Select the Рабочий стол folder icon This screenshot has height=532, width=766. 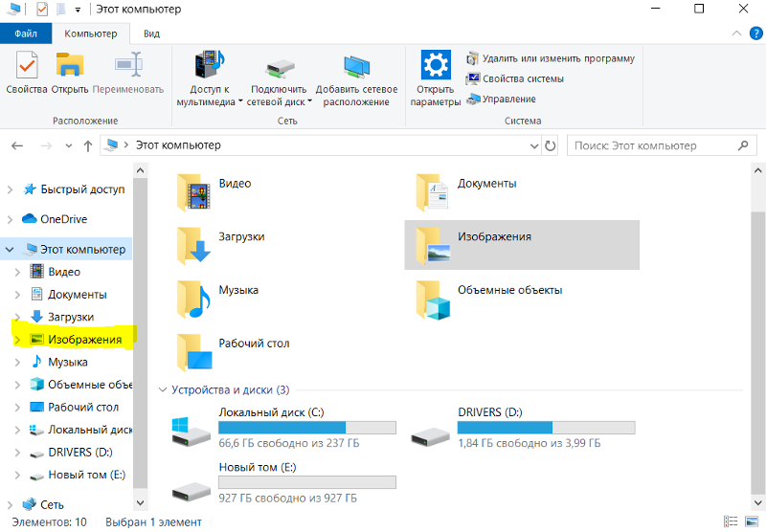[194, 352]
